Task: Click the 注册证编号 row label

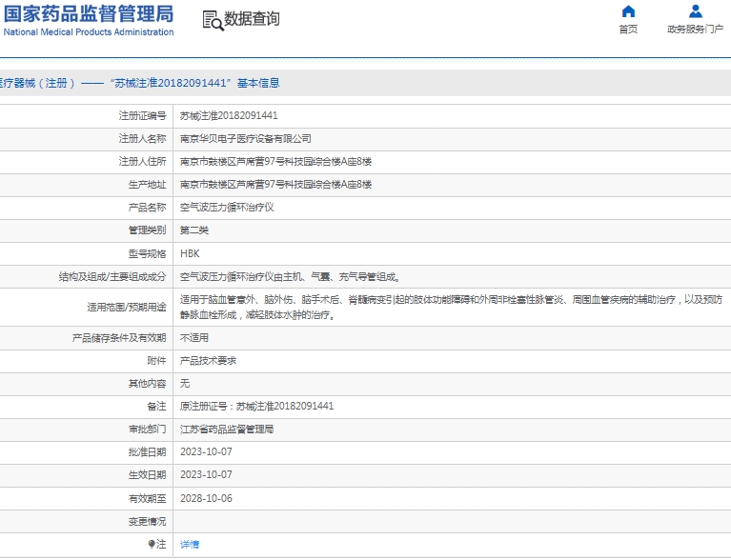Action: tap(142, 115)
